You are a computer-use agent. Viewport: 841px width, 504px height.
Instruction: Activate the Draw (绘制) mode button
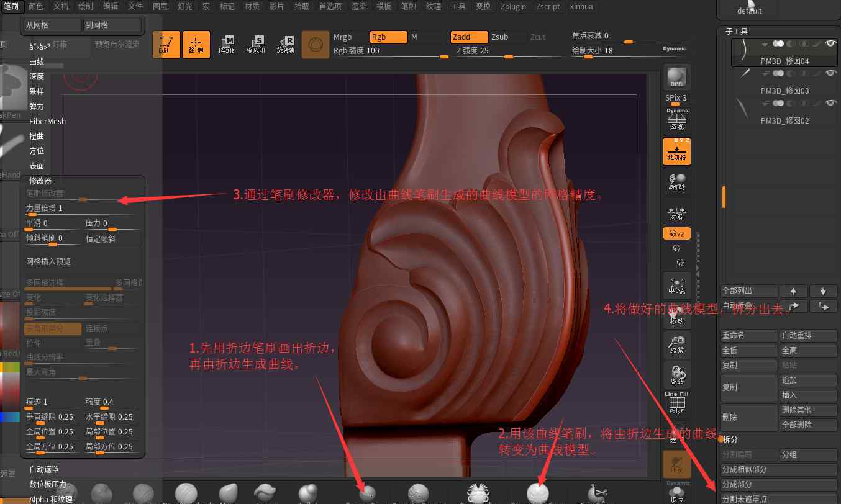coord(196,45)
